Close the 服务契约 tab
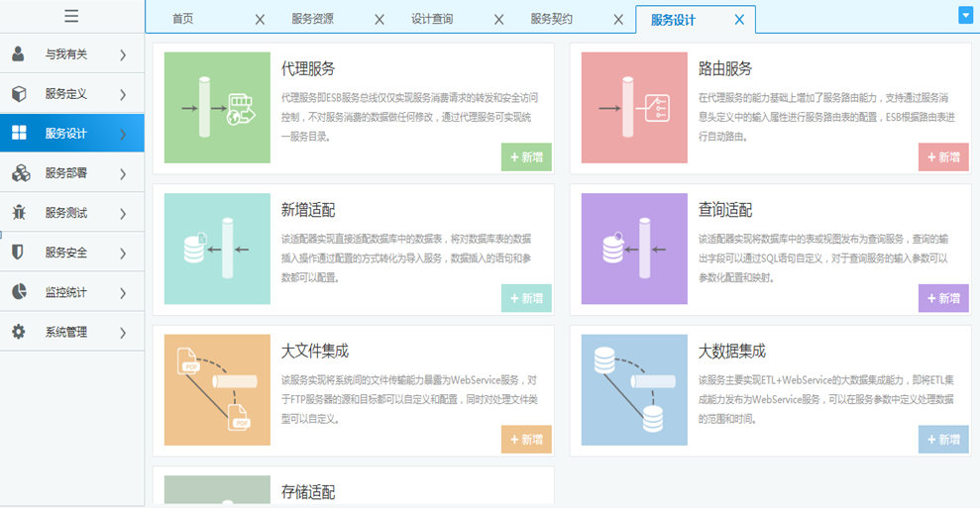This screenshot has height=508, width=980. coord(618,20)
